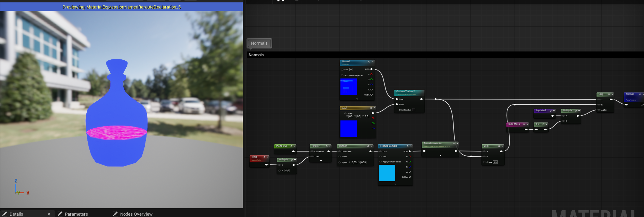This screenshot has height=217, width=644.
Task: Click the preview icon on the Rotator node
Action: (326, 146)
